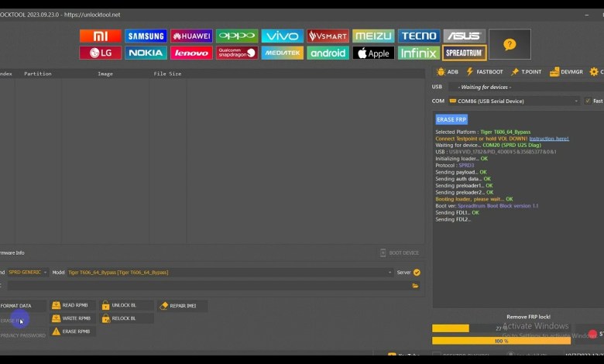The image size is (604, 364).
Task: Select the Spreadtrum brand tile
Action: pyautogui.click(x=464, y=53)
